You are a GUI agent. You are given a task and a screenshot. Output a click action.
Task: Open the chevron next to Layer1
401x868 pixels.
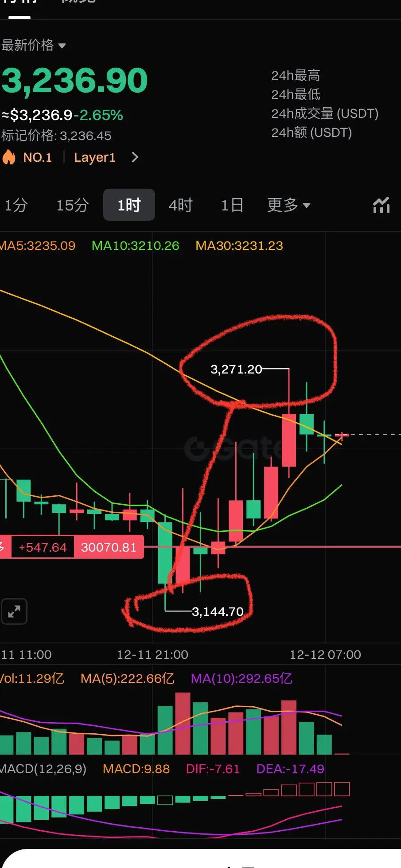[135, 157]
